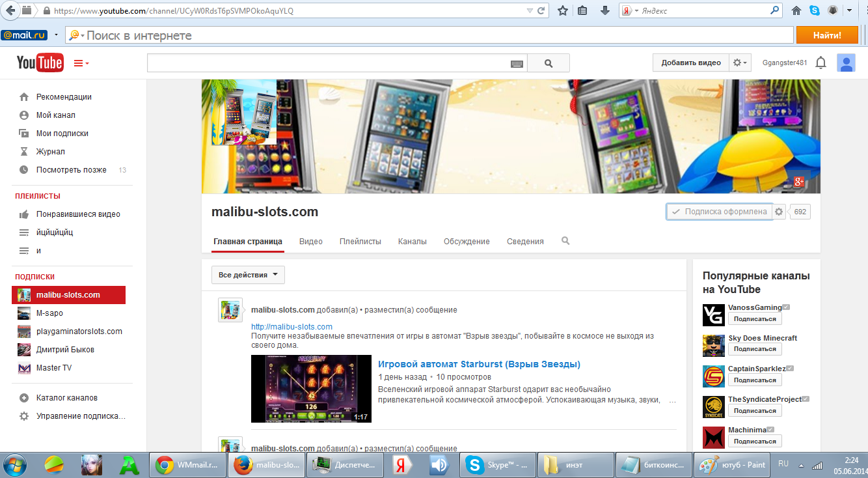
Task: Switch to Каналы channel tab
Action: coord(413,242)
